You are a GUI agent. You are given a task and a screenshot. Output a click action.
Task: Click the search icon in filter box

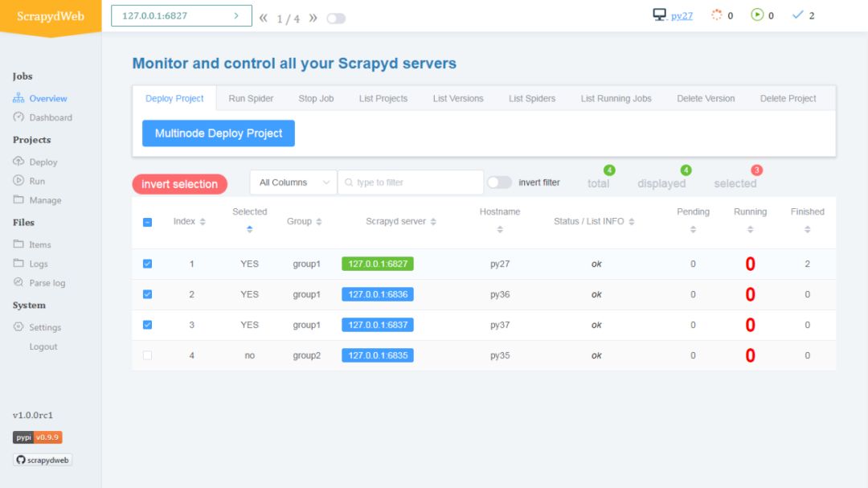(349, 182)
